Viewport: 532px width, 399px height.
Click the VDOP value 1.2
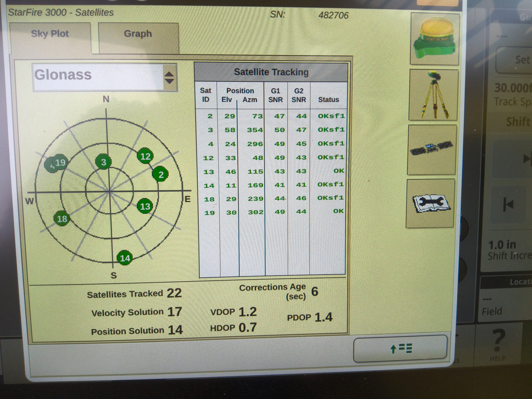pyautogui.click(x=248, y=312)
